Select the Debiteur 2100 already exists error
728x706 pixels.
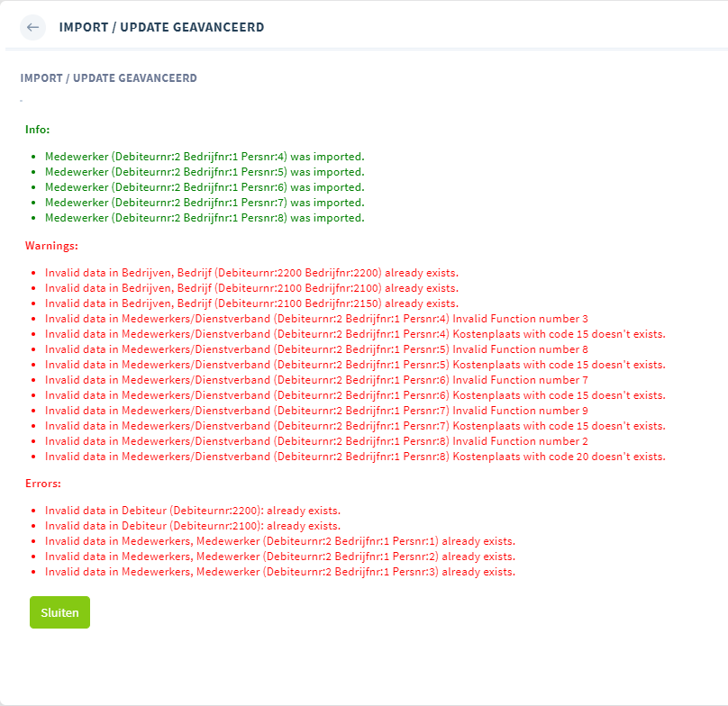[x=193, y=526]
